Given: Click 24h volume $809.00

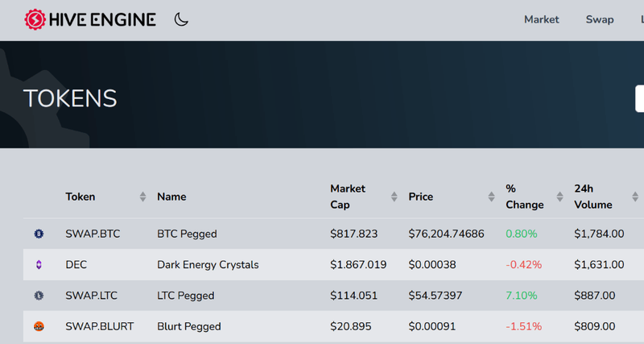Looking at the screenshot, I should click(x=595, y=326).
